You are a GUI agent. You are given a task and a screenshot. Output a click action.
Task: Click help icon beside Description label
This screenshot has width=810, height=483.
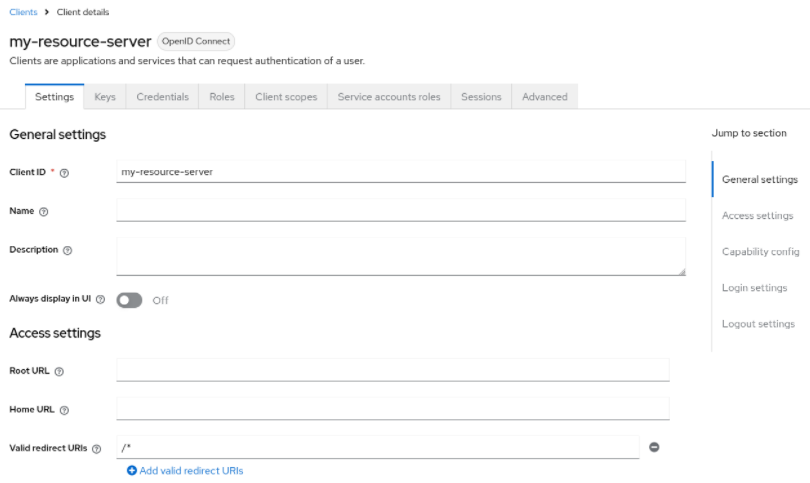(67, 250)
